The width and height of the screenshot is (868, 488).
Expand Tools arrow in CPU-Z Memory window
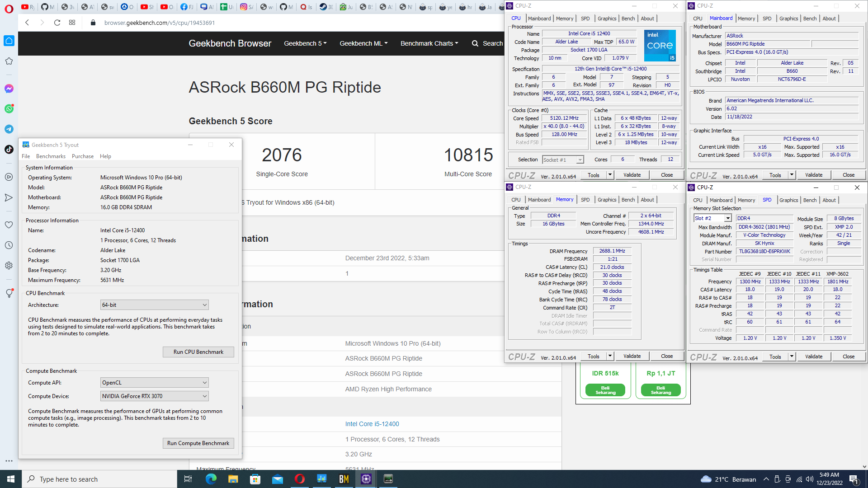click(609, 356)
